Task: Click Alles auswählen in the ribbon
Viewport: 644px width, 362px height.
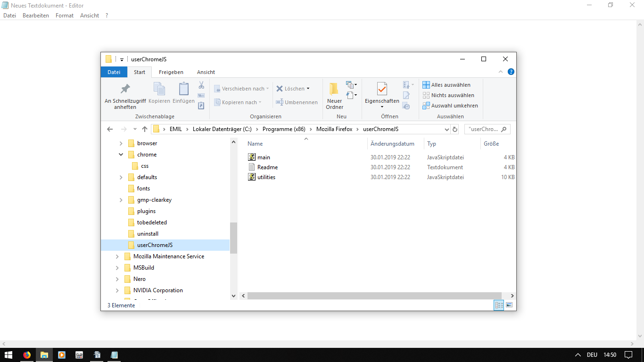Action: click(450, 85)
